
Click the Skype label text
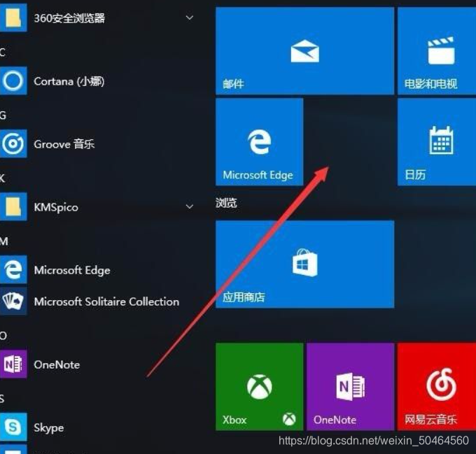[x=48, y=428]
